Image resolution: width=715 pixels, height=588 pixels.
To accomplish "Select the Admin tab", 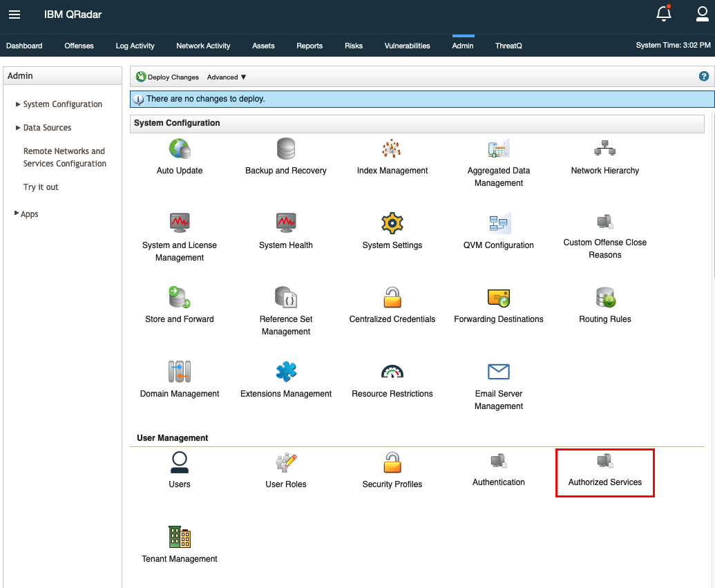I will click(x=463, y=46).
